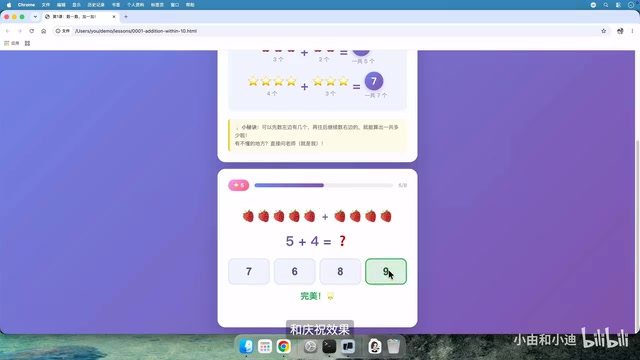Open the Apps bookmark shortcut
640x360 pixels.
pyautogui.click(x=12, y=43)
